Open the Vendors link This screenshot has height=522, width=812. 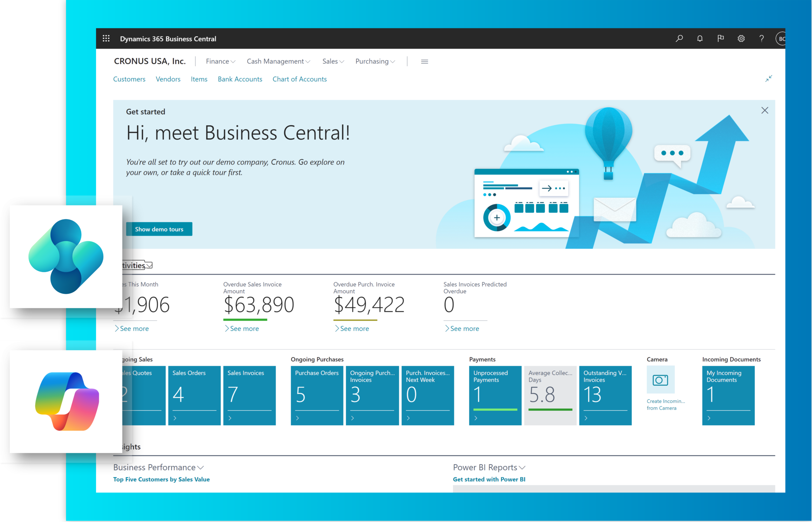[x=168, y=79]
